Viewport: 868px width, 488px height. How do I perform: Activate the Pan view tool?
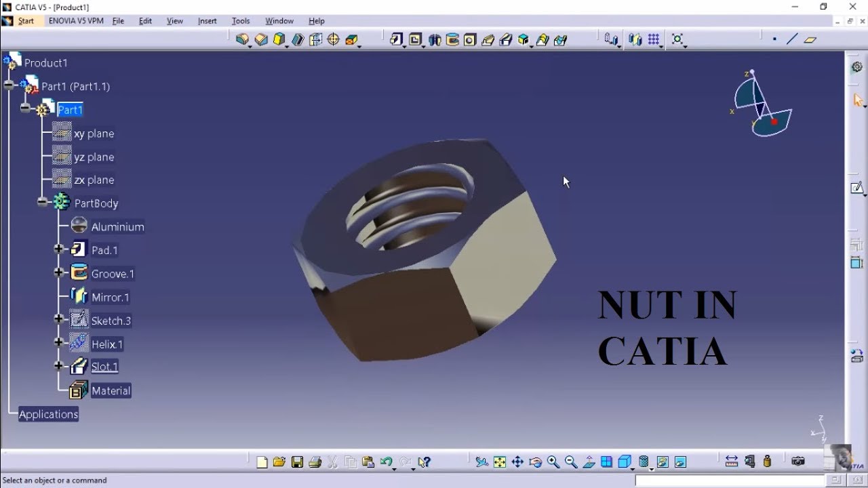coord(517,462)
